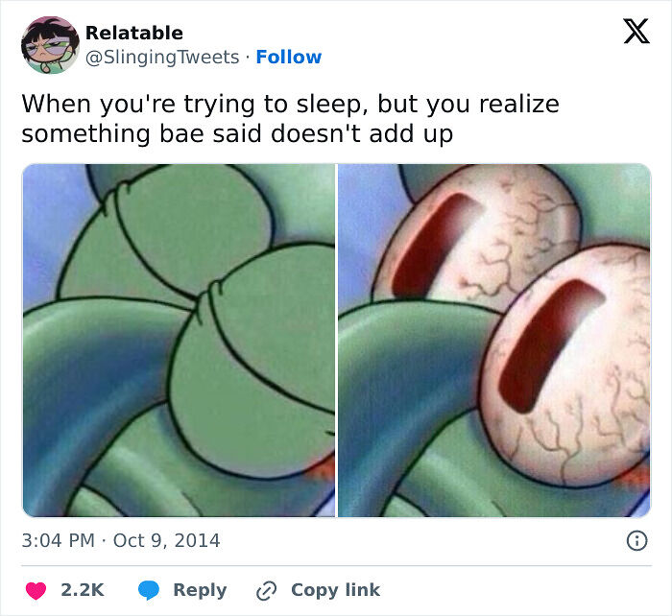View the sleeping Squidward image

click(179, 341)
